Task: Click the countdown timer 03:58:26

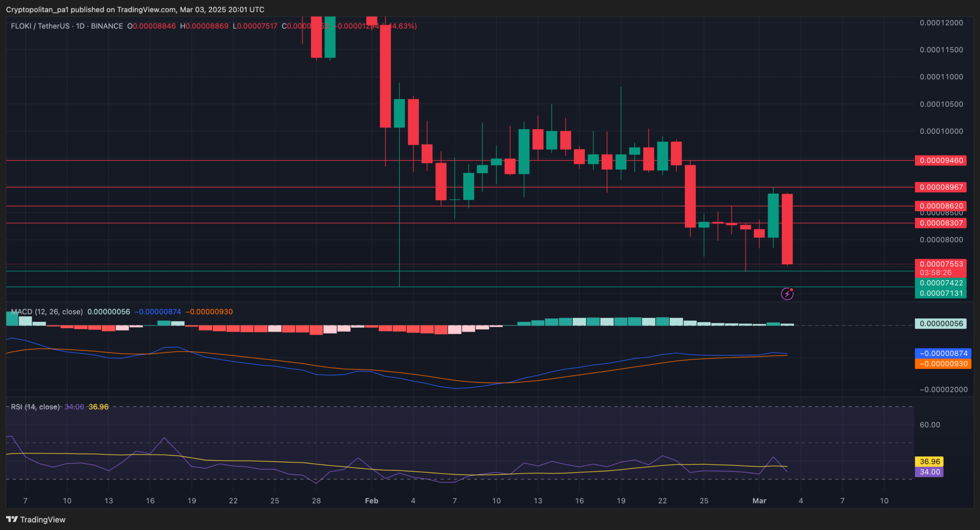Action: (936, 273)
